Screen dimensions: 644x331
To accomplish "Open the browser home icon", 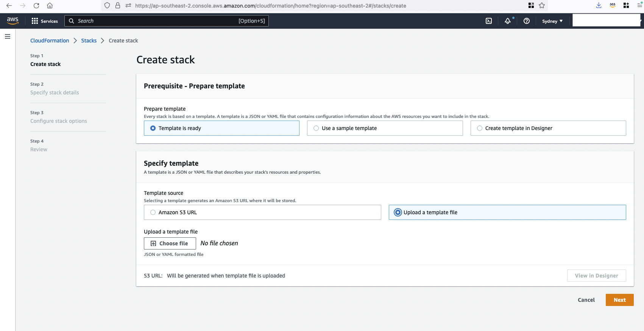I will point(50,6).
